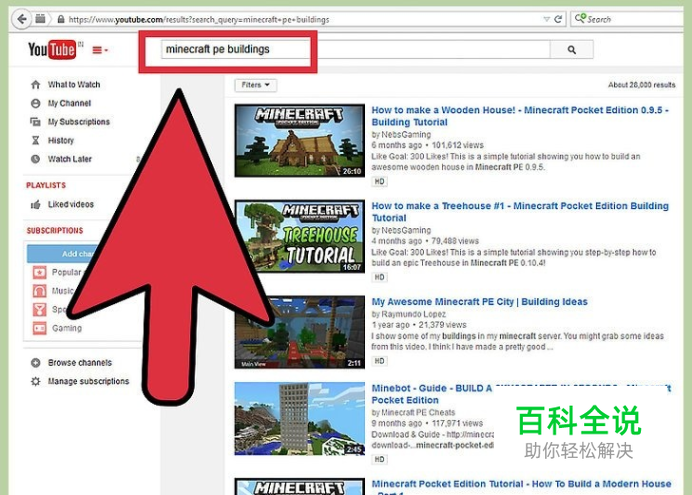Open My Channel in the sidebar
The width and height of the screenshot is (692, 495).
69,103
